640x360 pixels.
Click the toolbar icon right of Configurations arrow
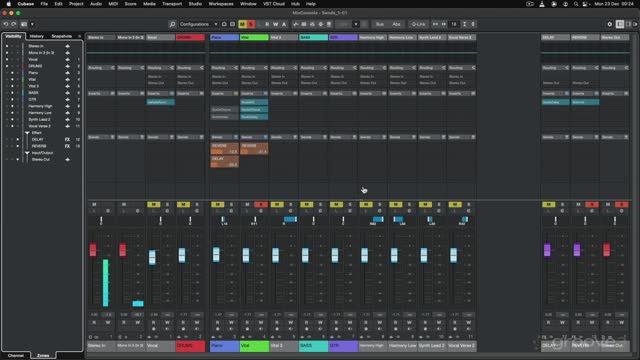224,24
